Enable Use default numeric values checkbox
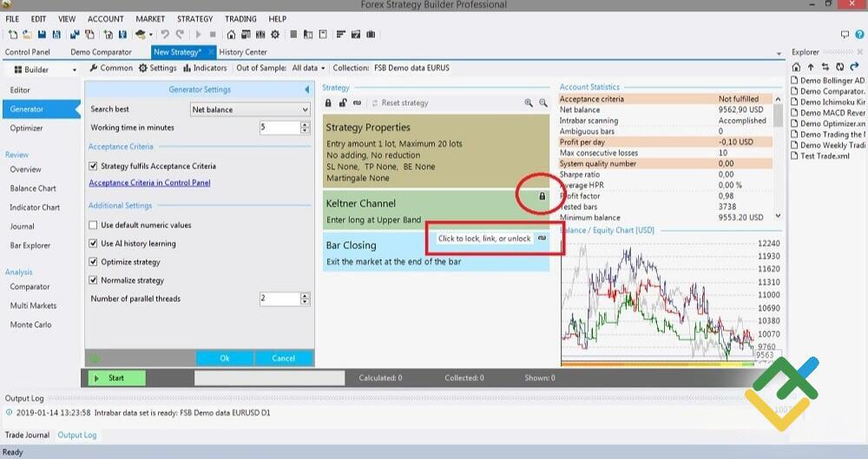 (x=94, y=225)
